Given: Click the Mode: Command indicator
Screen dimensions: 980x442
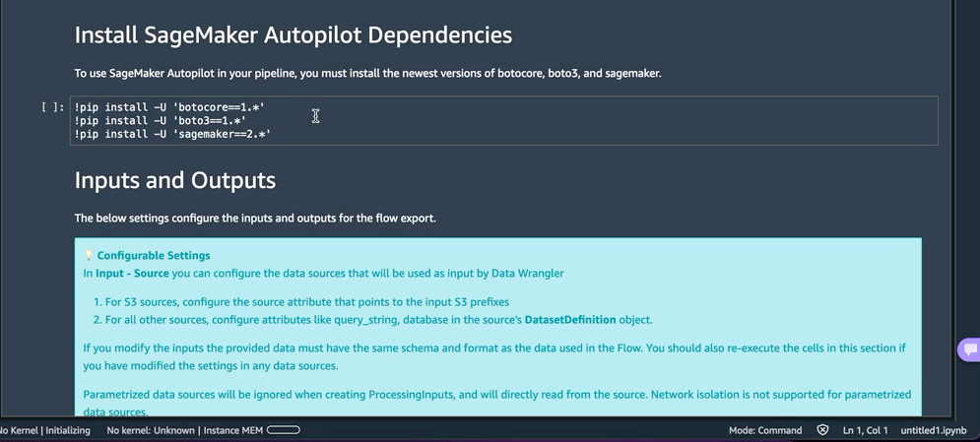Looking at the screenshot, I should click(x=765, y=430).
